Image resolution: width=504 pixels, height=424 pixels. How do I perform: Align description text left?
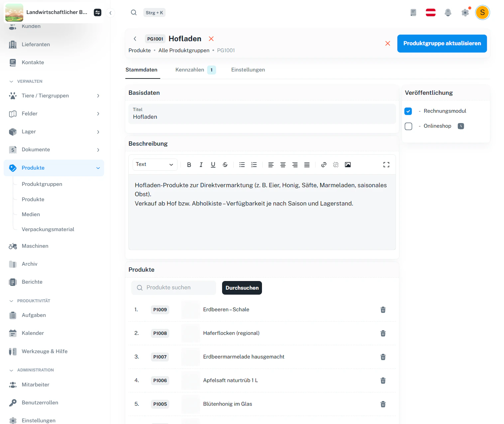(271, 165)
